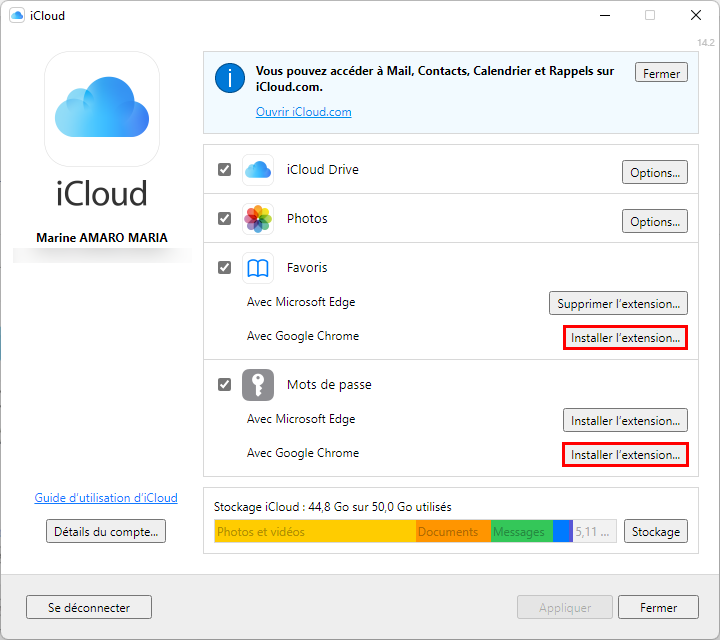This screenshot has width=720, height=640.
Task: Click the Photos pinwheel icon
Action: point(258,219)
